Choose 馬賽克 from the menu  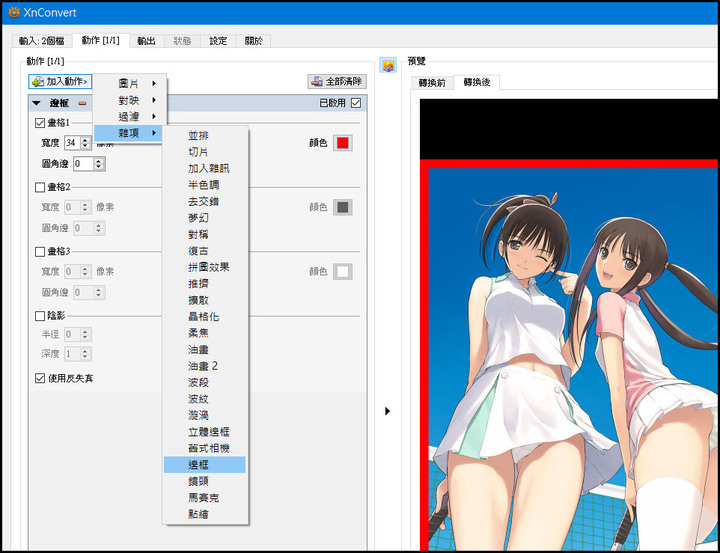[x=205, y=498]
